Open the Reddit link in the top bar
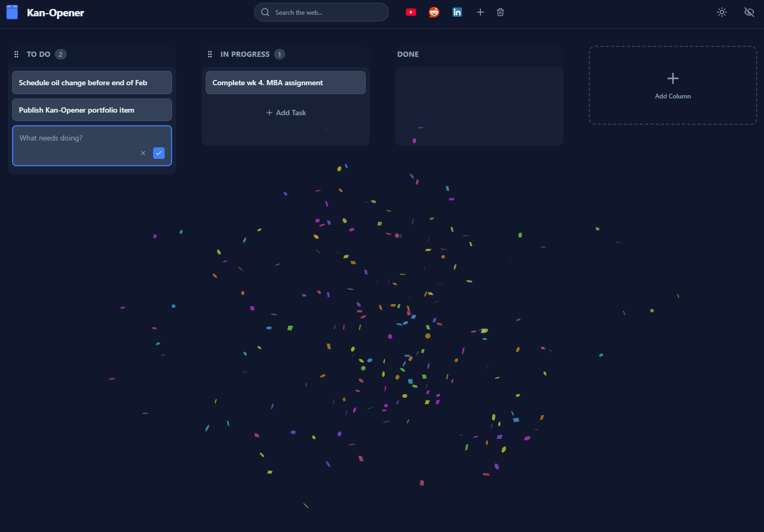Screen dimensions: 764x532 click(434, 12)
